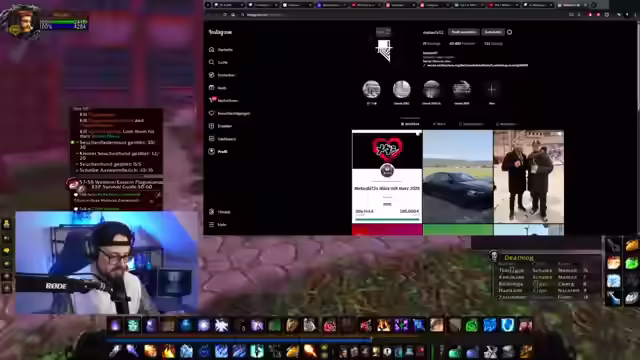The height and width of the screenshot is (360, 640).
Task: Click the player green health bar
Action: click(x=64, y=22)
